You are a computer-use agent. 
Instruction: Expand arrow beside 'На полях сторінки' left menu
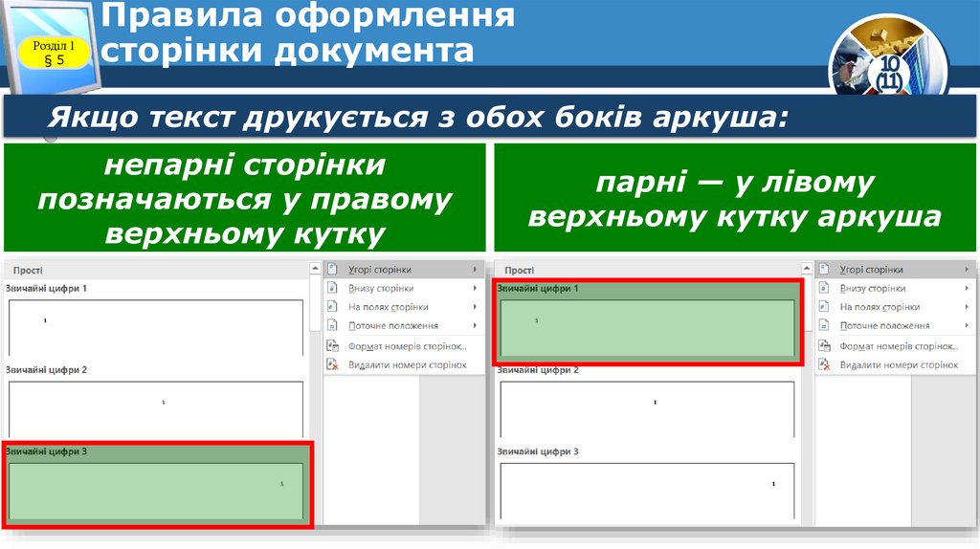click(475, 307)
